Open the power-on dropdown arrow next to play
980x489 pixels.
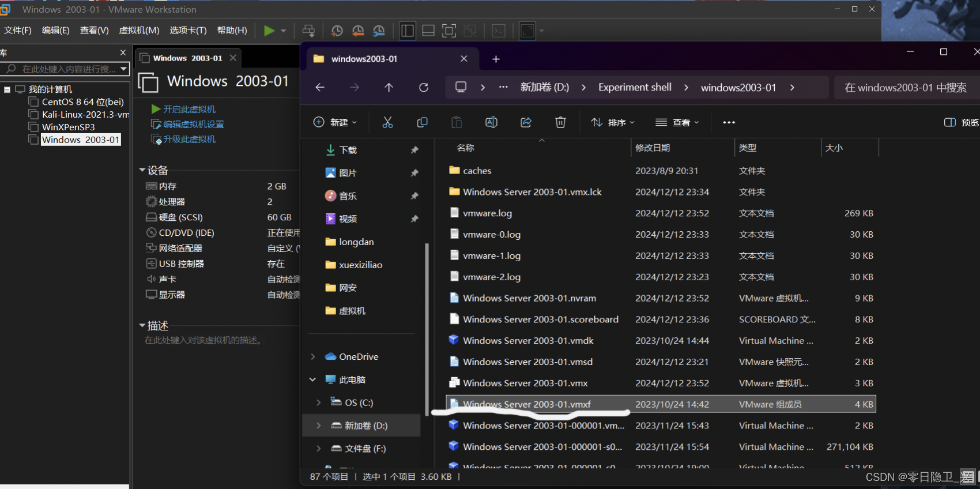(284, 31)
